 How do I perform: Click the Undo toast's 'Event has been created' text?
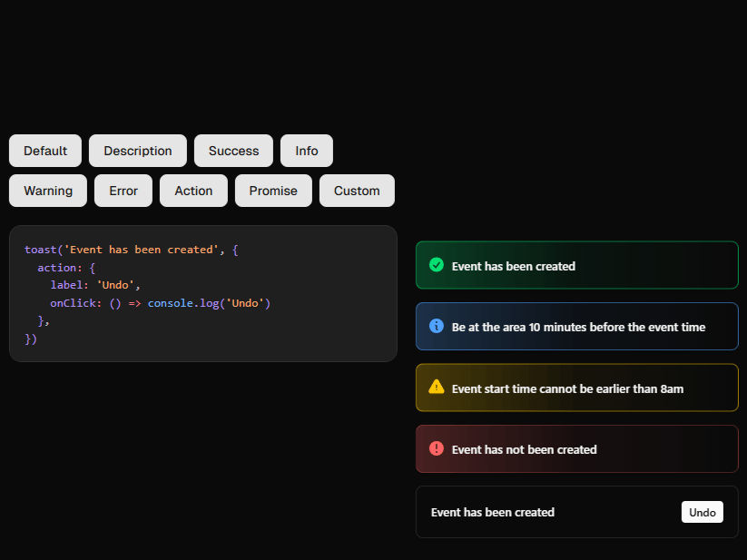493,513
